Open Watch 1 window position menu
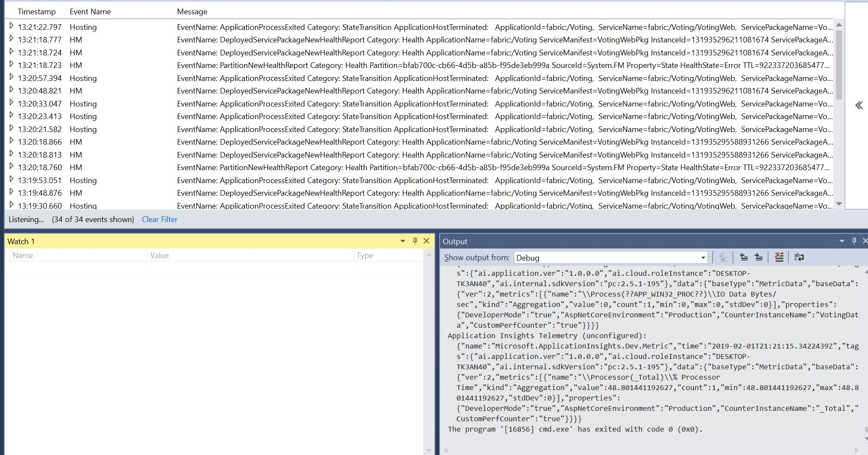The height and width of the screenshot is (455, 868). click(x=403, y=241)
